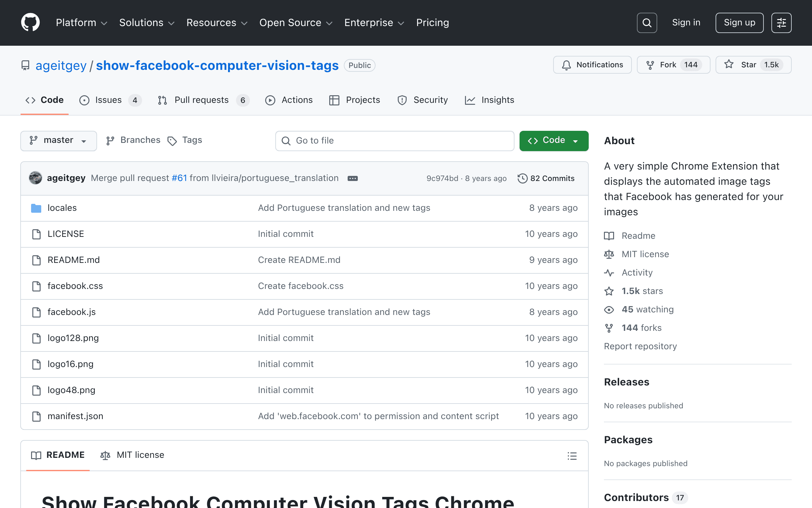Click Sign in

pyautogui.click(x=686, y=23)
